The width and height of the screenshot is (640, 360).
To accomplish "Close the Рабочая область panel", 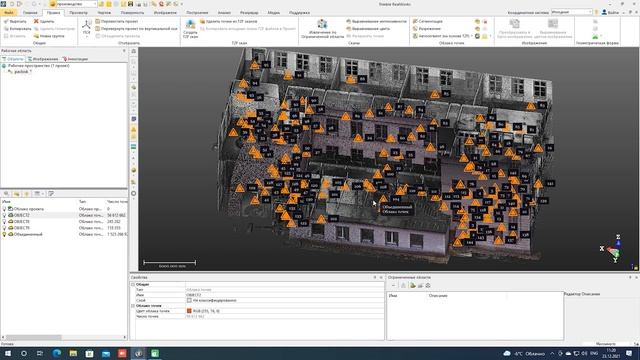I will tap(124, 51).
